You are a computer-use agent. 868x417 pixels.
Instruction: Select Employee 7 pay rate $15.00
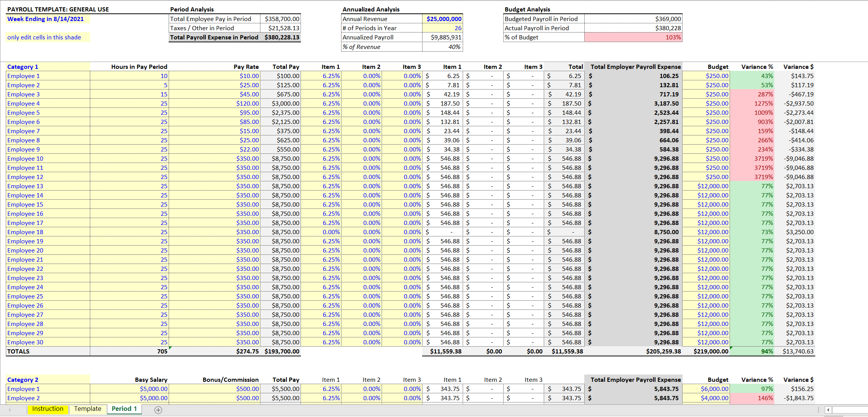click(214, 131)
